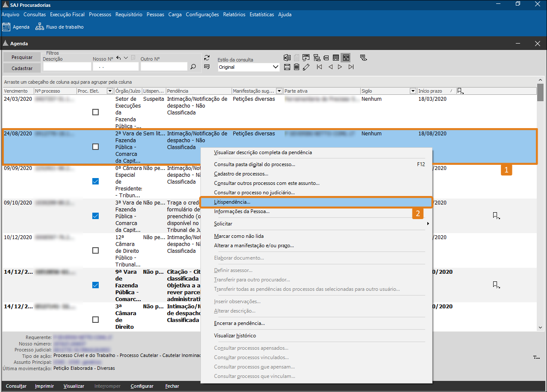
Task: Click bookmark icon in the 09/10/2020 row
Action: [496, 216]
